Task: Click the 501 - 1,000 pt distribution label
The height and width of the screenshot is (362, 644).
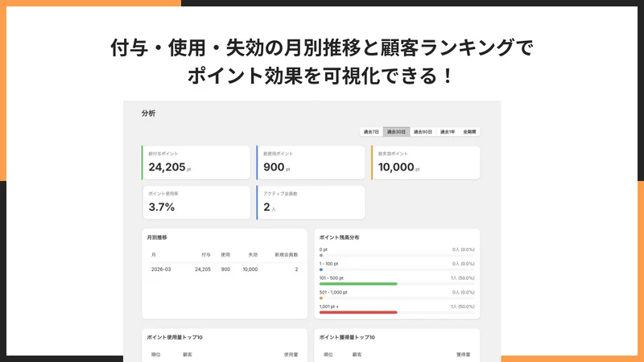Action: (x=333, y=292)
